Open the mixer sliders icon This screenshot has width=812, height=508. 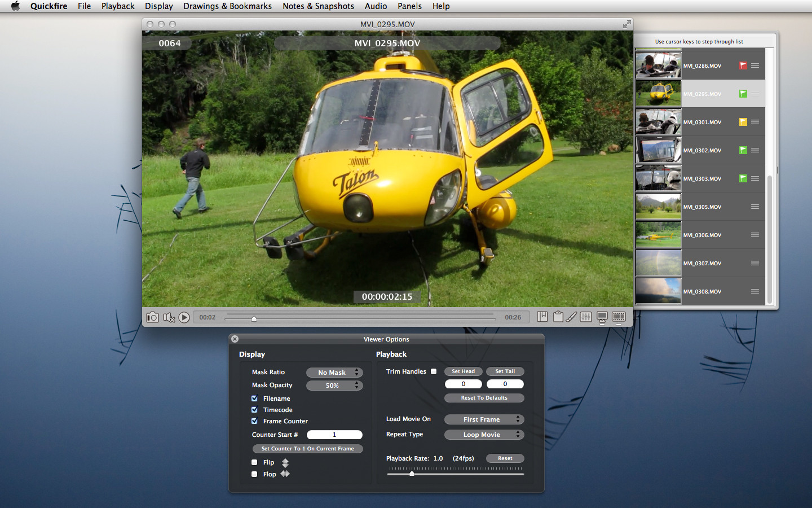coord(586,317)
